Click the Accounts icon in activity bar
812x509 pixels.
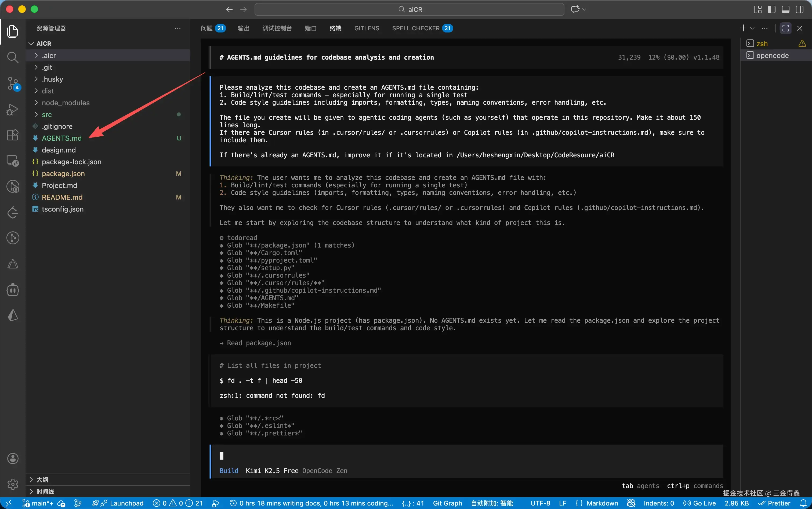coord(13,458)
